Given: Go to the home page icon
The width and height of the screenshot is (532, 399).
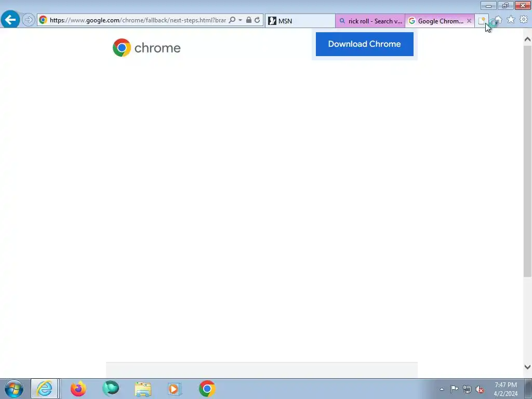Looking at the screenshot, I should coord(498,20).
